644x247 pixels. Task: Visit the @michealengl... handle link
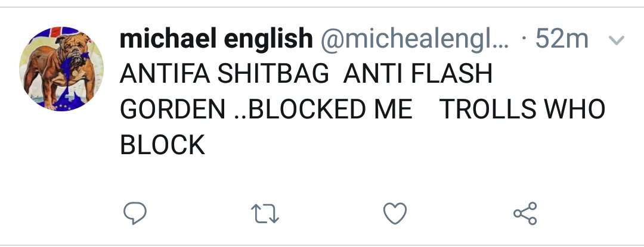[x=414, y=40]
